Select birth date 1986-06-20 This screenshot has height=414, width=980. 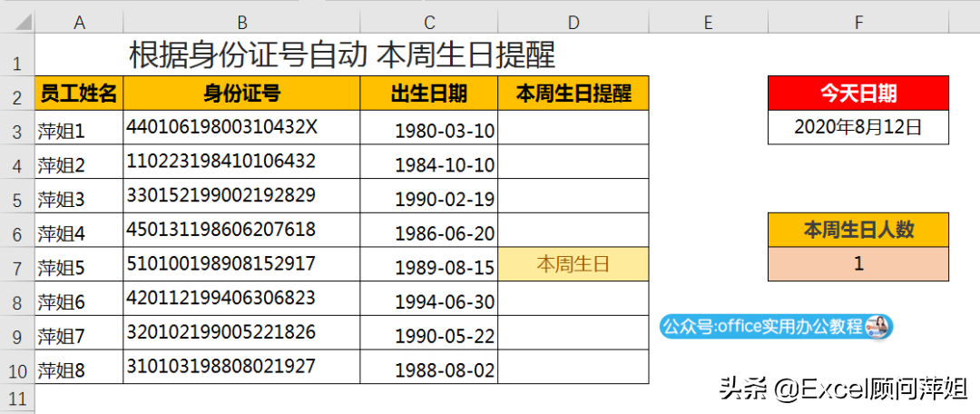429,231
